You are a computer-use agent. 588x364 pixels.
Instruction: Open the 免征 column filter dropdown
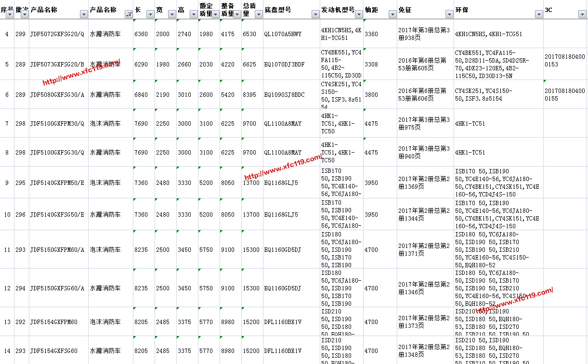pos(449,14)
